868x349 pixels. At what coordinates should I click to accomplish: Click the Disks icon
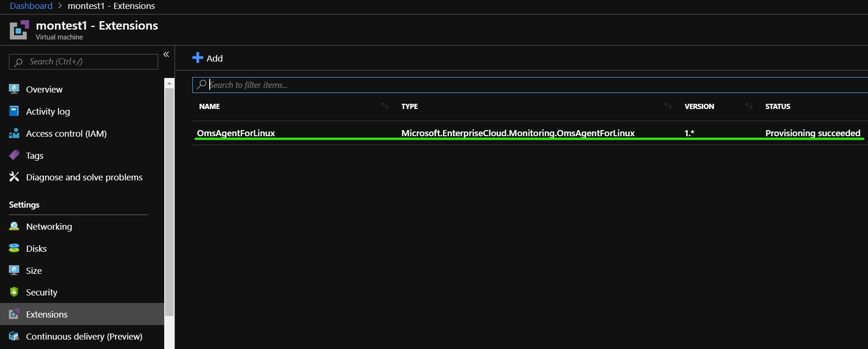pos(14,248)
